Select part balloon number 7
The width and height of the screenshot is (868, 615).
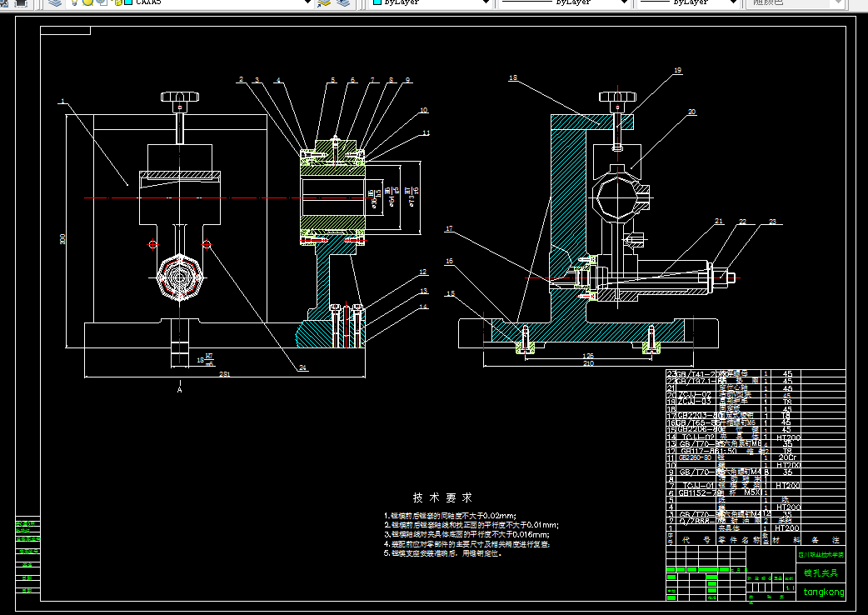[372, 80]
